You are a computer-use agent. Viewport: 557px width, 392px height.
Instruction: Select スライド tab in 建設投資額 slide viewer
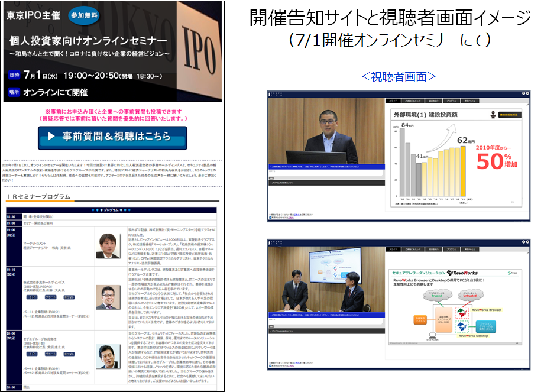(393, 101)
